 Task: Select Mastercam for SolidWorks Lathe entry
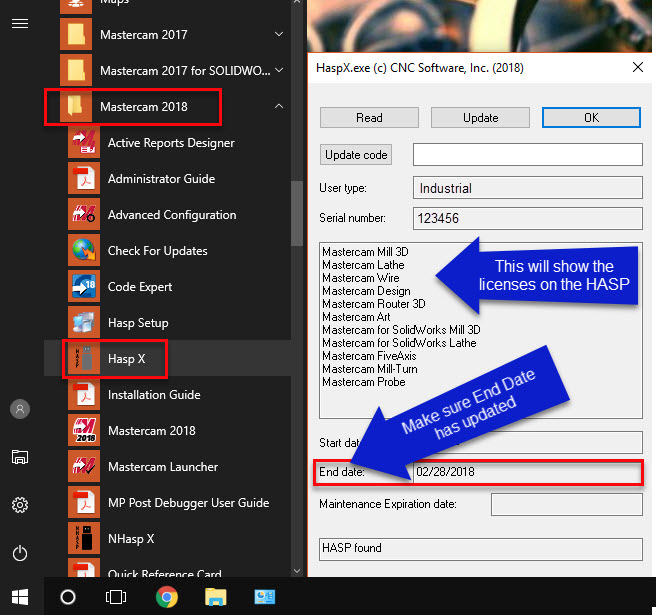click(399, 343)
